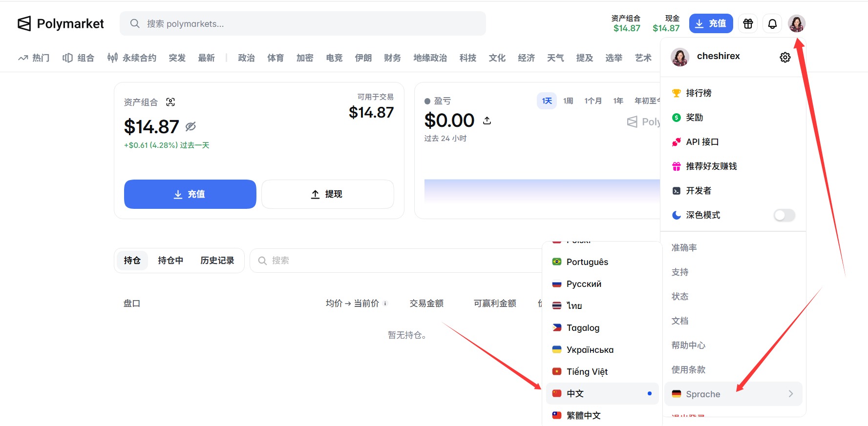
Task: Open the notifications bell
Action: (x=772, y=23)
